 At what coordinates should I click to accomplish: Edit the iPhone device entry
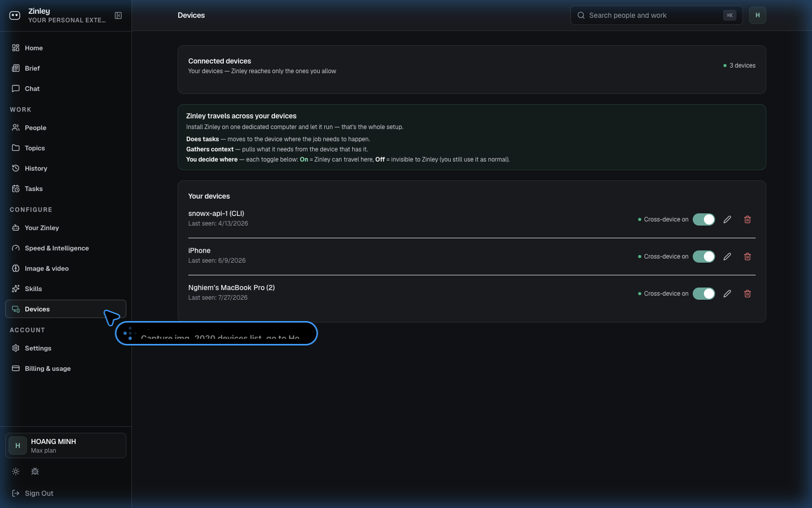pyautogui.click(x=727, y=257)
